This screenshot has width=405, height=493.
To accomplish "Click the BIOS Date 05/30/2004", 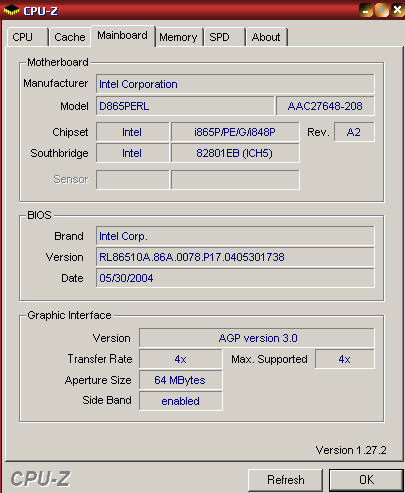I will point(235,278).
